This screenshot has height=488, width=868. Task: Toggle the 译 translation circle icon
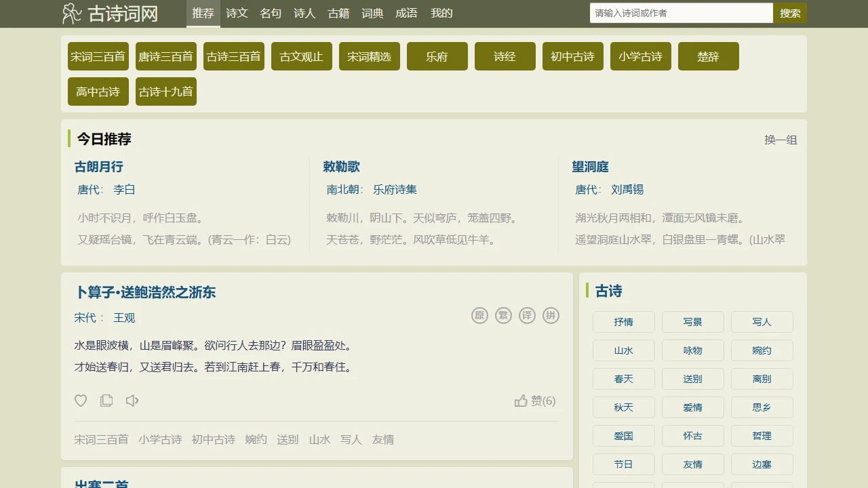coord(527,315)
